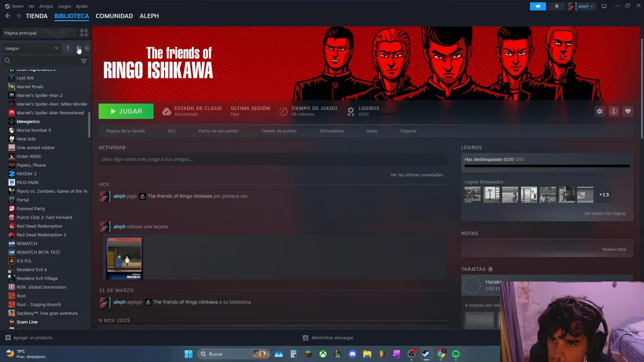
Task: Go to the TIENDA section
Action: (37, 16)
